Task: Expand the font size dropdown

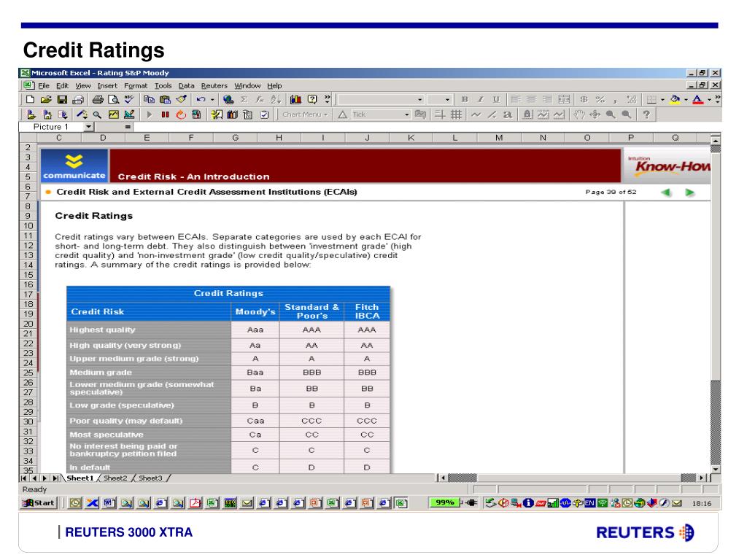Action: 447,99
